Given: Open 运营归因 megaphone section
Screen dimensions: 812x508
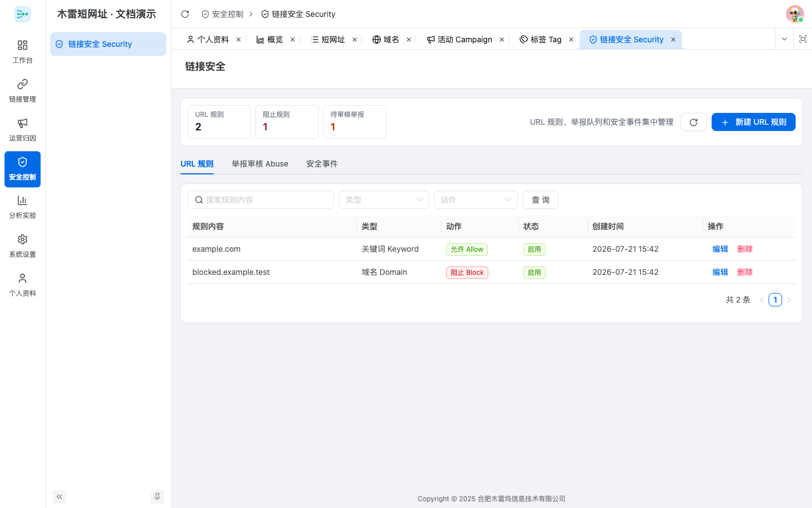Looking at the screenshot, I should [23, 130].
